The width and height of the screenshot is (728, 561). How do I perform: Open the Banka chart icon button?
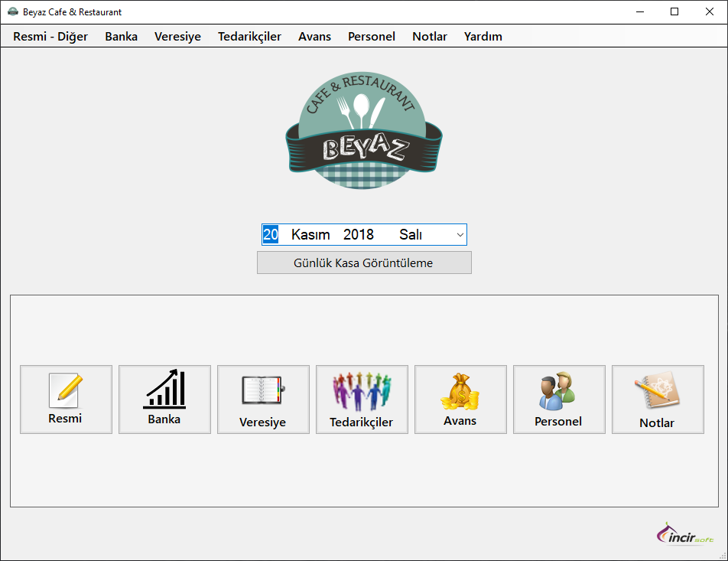164,400
